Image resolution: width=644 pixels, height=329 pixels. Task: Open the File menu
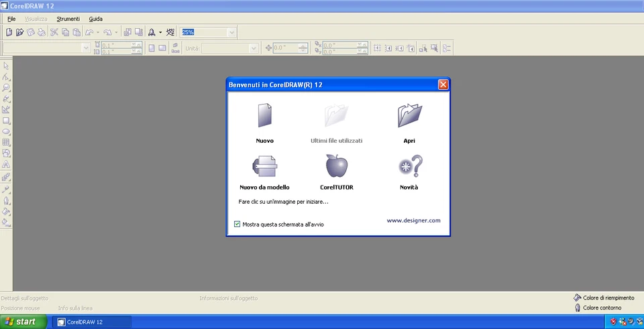tap(11, 19)
